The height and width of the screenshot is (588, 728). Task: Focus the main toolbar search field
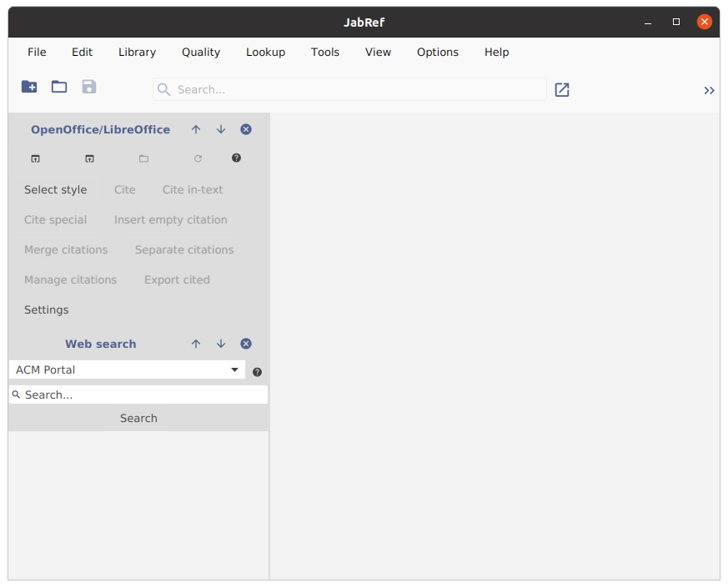coord(349,89)
